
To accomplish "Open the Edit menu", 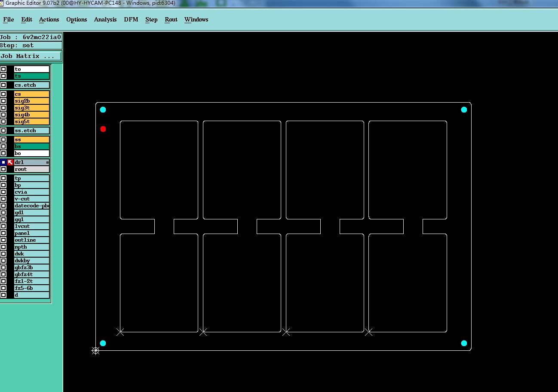I will (27, 19).
